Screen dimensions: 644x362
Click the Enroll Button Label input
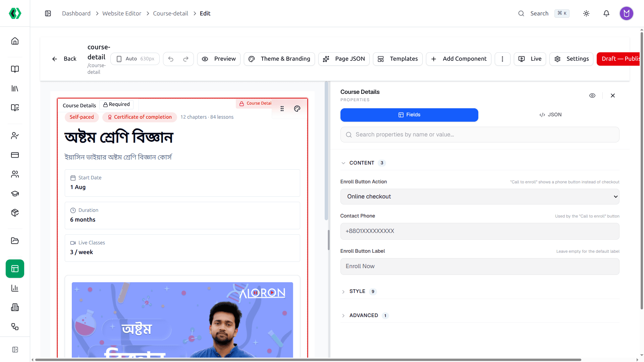tap(480, 266)
